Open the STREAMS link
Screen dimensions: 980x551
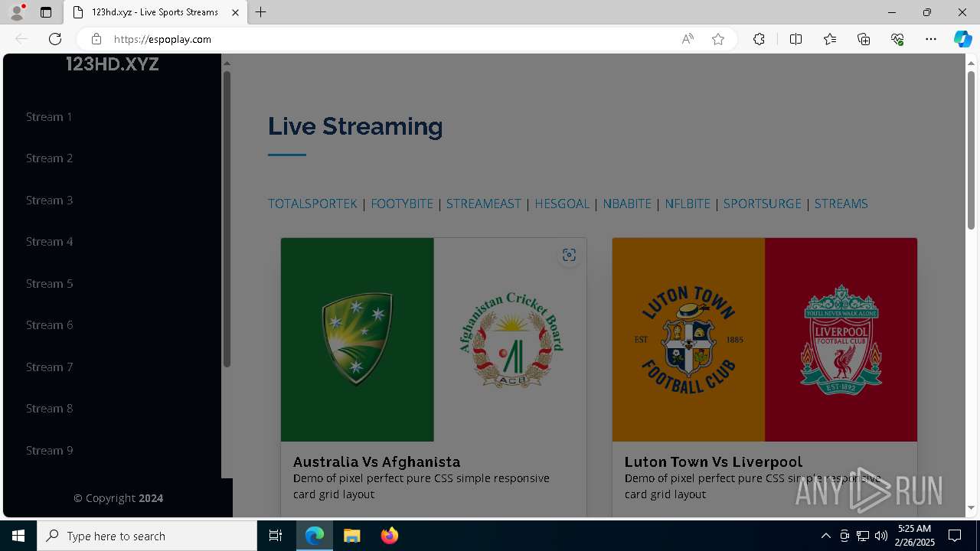(841, 204)
